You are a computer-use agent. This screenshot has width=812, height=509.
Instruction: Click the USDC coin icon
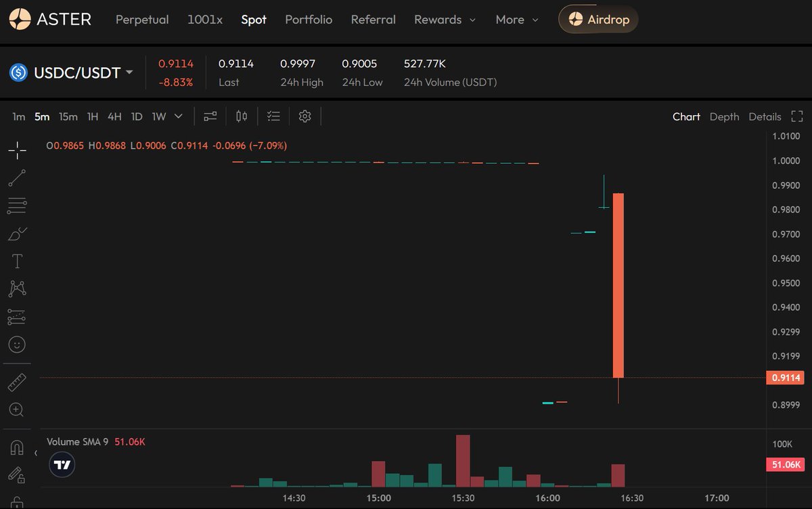[18, 72]
